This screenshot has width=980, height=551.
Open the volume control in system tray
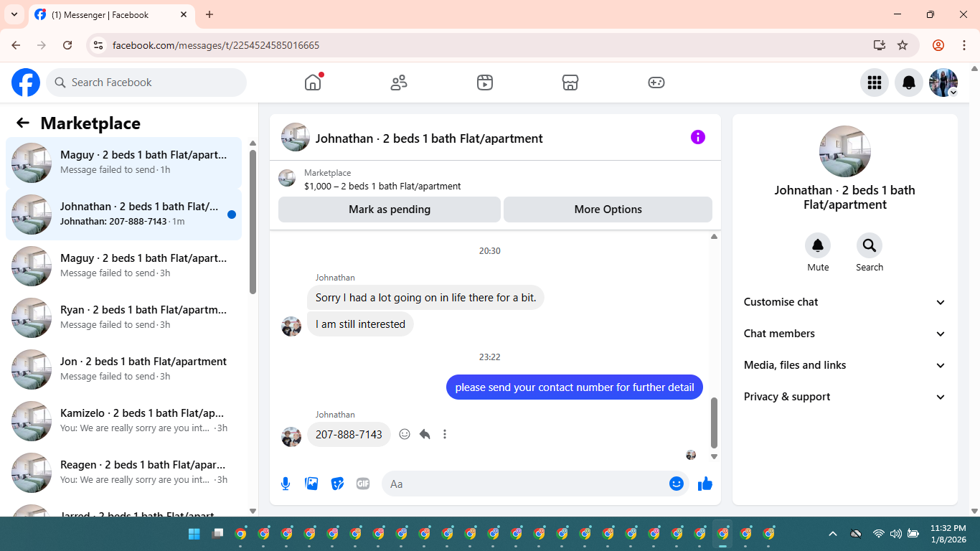pos(895,534)
